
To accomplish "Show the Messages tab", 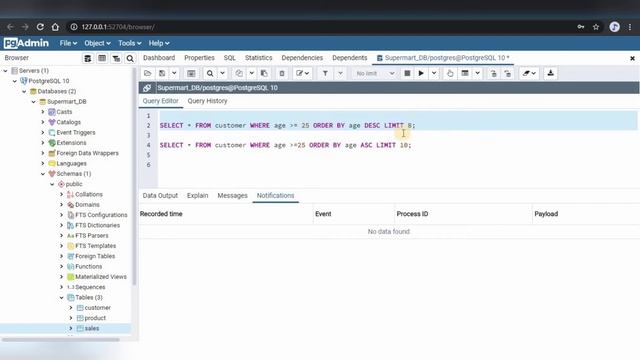I will click(232, 196).
